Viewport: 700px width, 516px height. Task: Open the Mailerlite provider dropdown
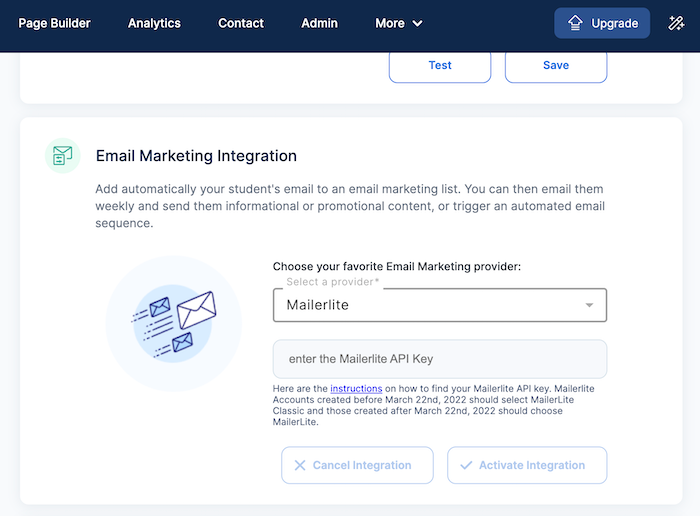pyautogui.click(x=440, y=305)
